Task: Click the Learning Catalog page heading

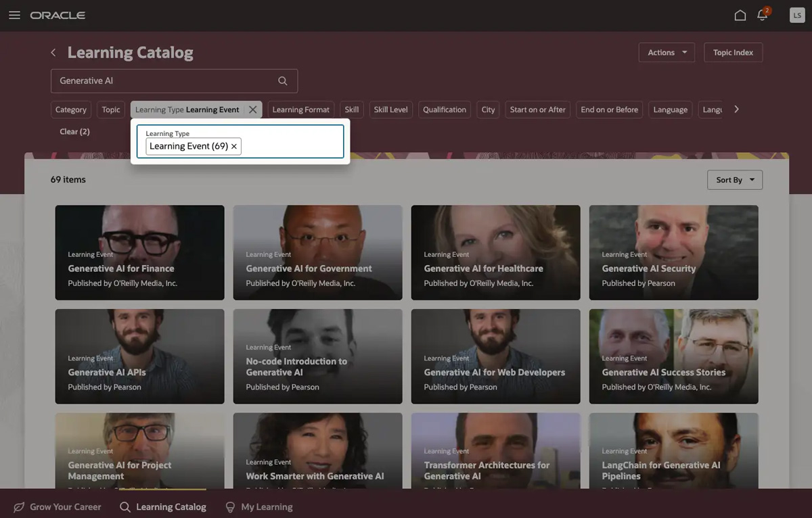Action: (x=130, y=53)
